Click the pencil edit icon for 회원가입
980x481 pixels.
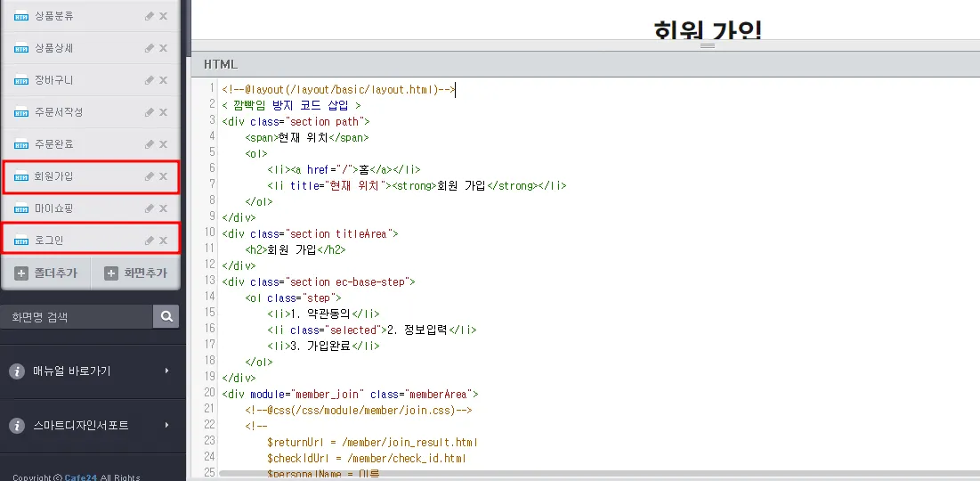pos(149,176)
